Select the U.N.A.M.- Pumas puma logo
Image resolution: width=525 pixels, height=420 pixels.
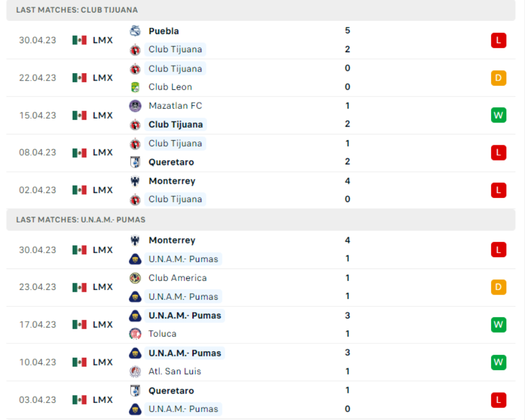(135, 259)
